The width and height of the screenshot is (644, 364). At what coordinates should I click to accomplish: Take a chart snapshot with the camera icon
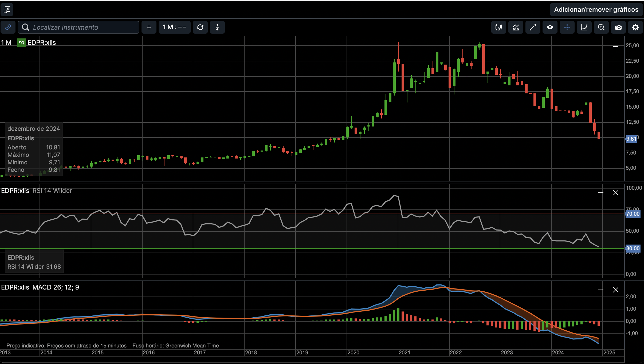click(618, 27)
